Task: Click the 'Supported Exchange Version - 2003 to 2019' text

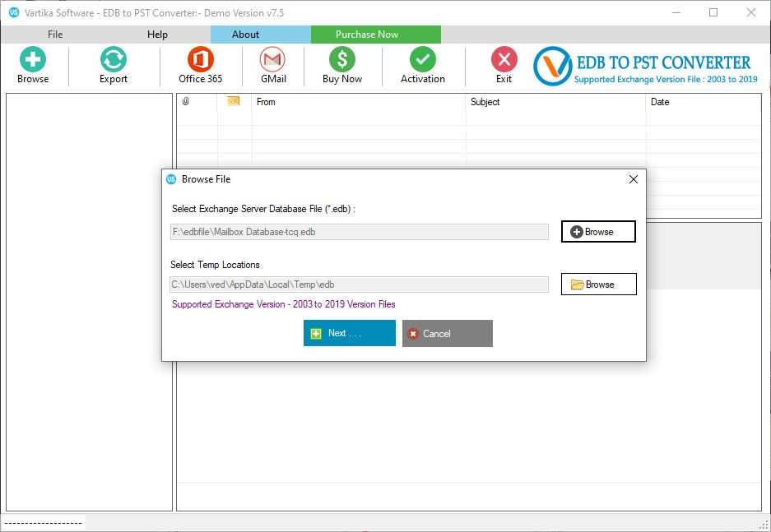Action: (284, 304)
